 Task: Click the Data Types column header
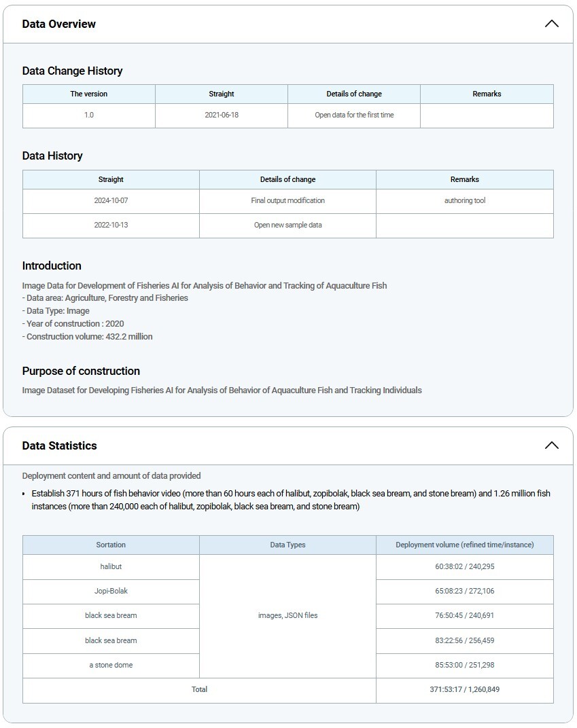[287, 545]
